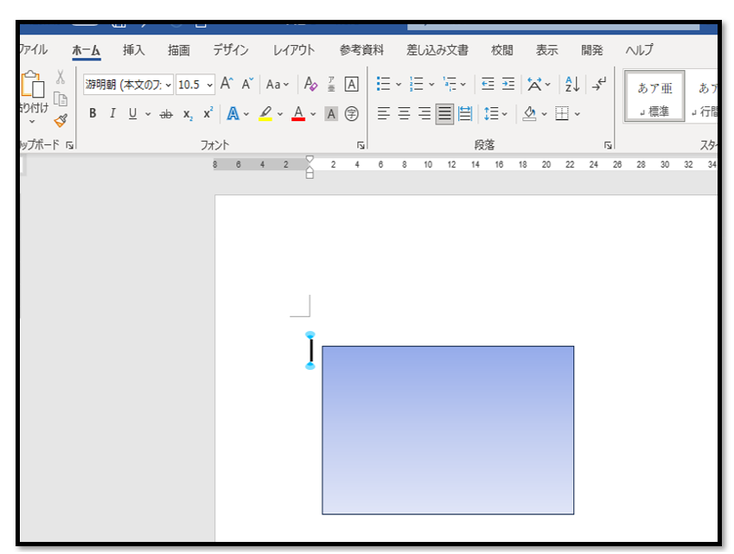Expand text effects A dropdown arrow
Screen dimensions: 734x554
[x=246, y=114]
